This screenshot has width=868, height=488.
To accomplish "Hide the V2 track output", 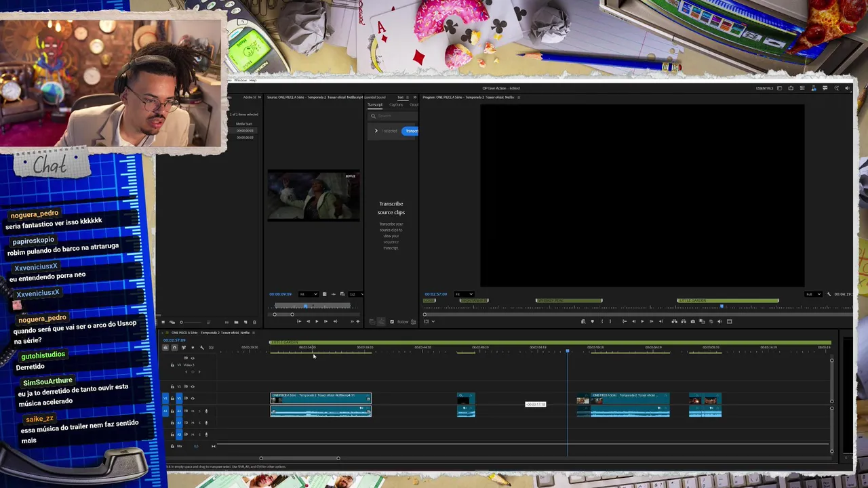I will (x=193, y=386).
